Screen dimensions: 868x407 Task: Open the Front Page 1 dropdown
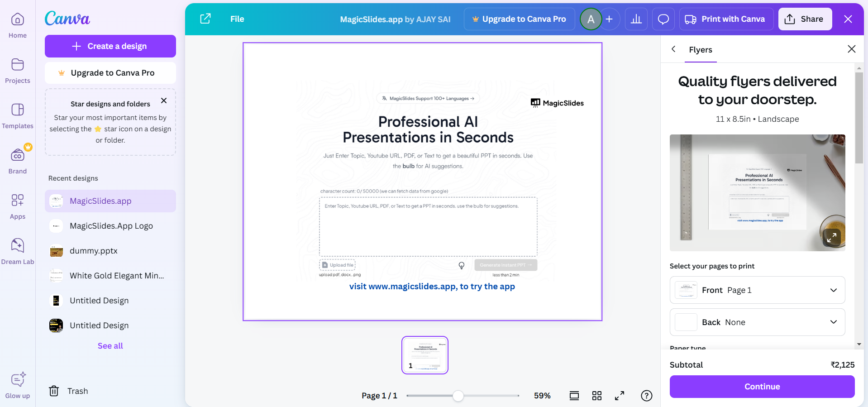click(x=758, y=290)
